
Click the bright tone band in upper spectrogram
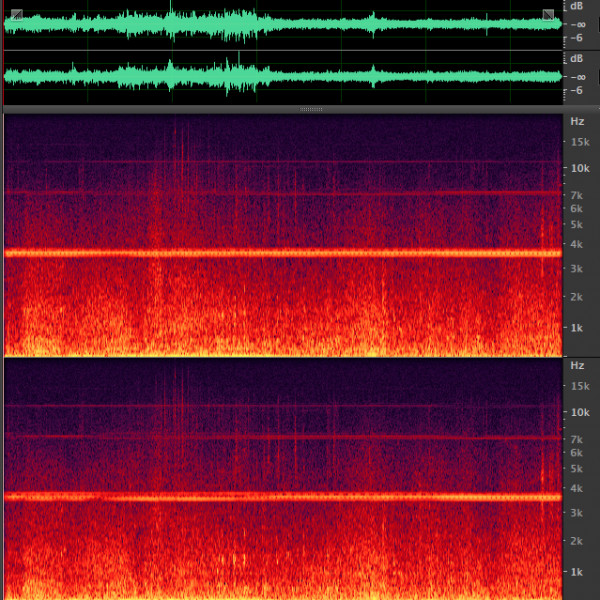[280, 253]
